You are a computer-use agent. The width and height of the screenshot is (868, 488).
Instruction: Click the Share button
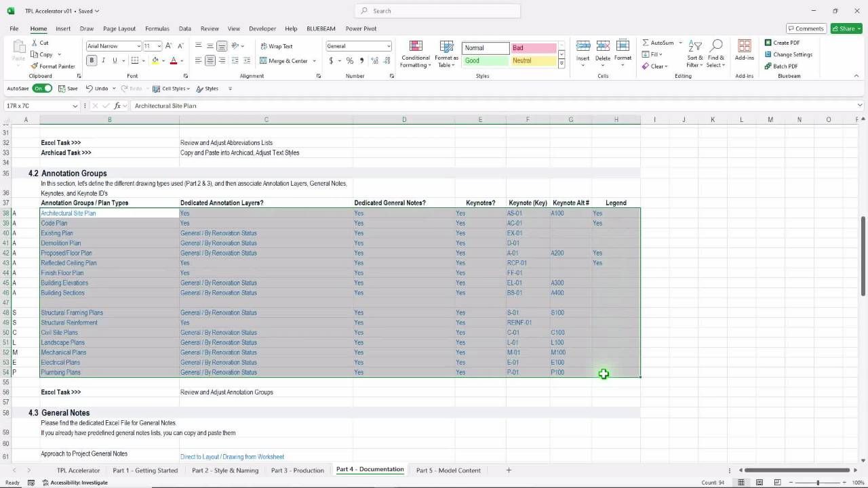tap(846, 28)
